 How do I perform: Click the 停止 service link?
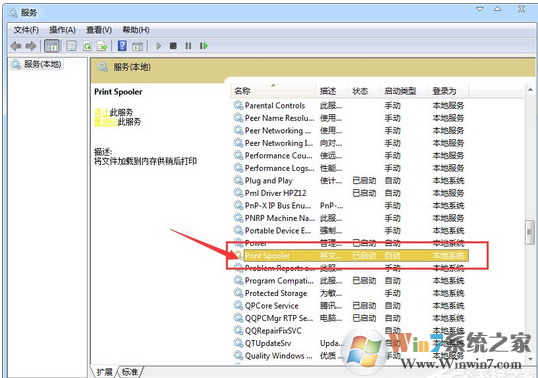click(x=102, y=112)
